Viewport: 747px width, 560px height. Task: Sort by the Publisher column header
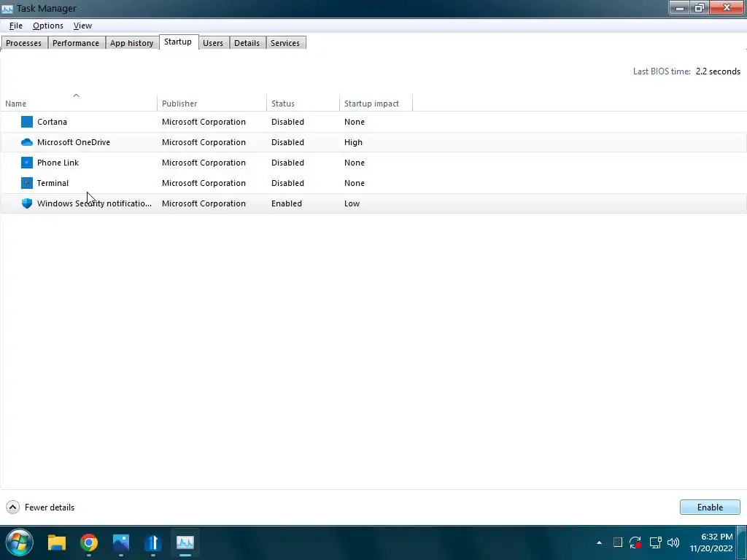coord(212,104)
